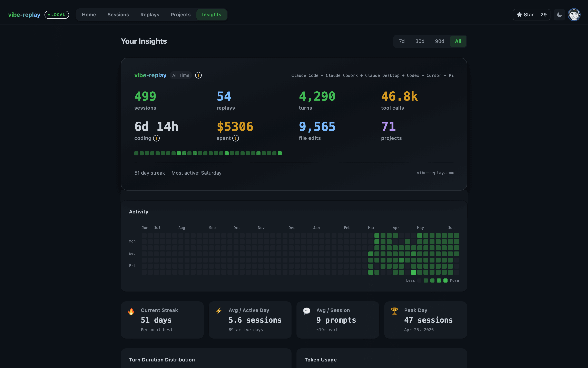Click the fire icon on Current Streak
Screen dimensions: 588x368
pyautogui.click(x=131, y=311)
